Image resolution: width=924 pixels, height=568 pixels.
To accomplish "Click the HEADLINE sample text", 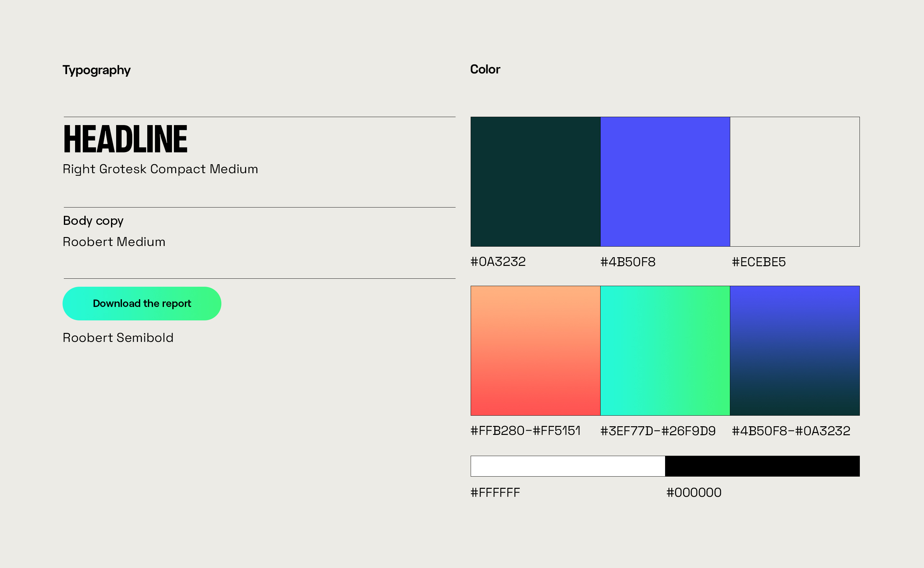I will click(125, 140).
